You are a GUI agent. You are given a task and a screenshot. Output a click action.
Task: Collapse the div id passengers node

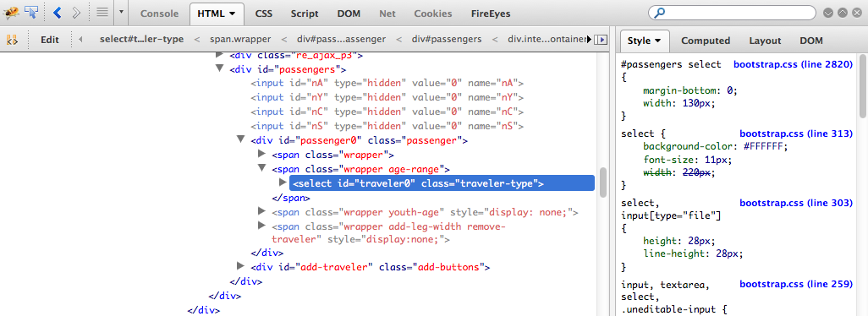(x=220, y=68)
